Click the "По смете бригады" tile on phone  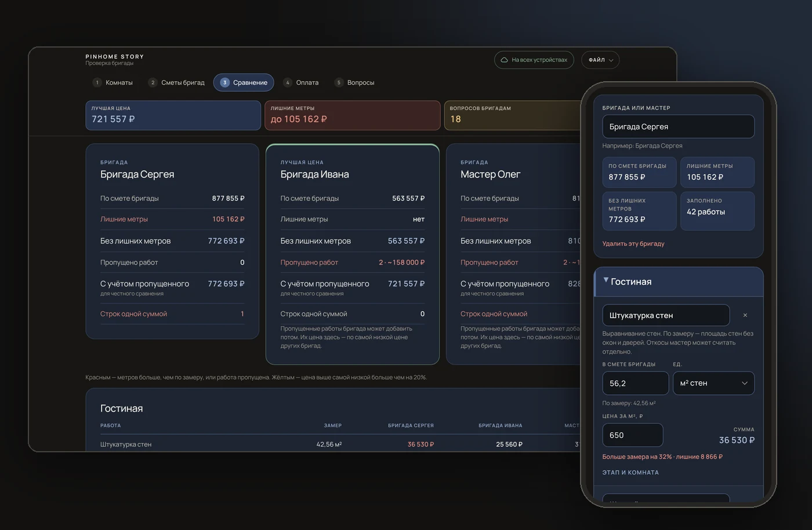(639, 172)
